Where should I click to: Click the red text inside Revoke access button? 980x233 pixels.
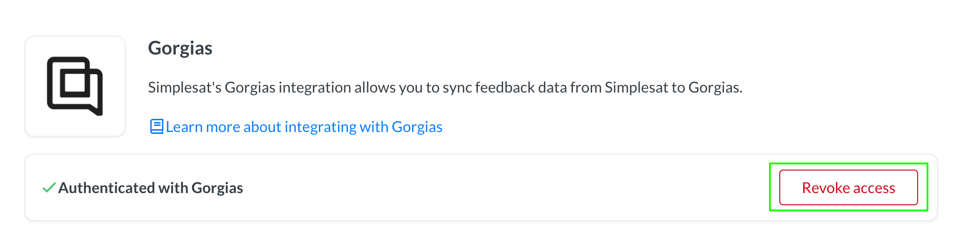[848, 188]
